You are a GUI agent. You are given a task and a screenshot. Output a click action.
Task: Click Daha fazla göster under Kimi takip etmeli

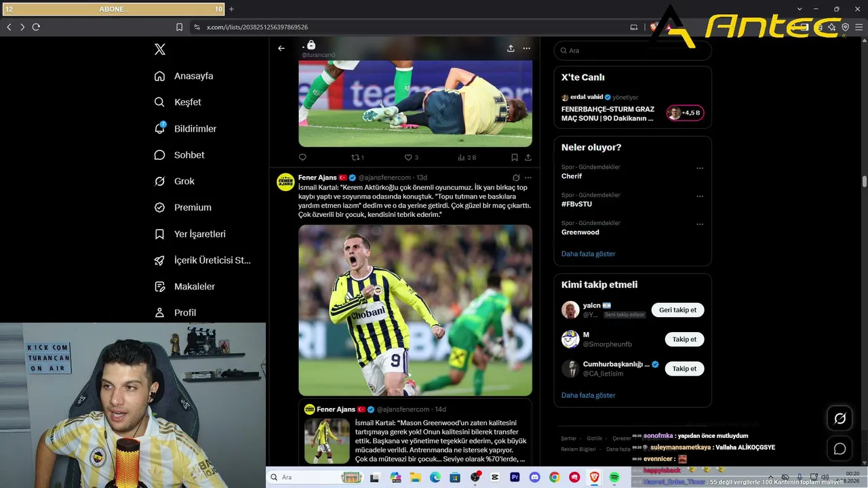[x=589, y=395]
